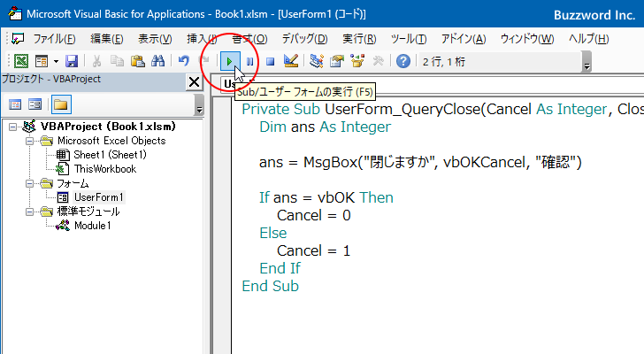Click the cursor position '2 行, 1 桁' field
Screen dimensions: 644x354
pos(500,62)
